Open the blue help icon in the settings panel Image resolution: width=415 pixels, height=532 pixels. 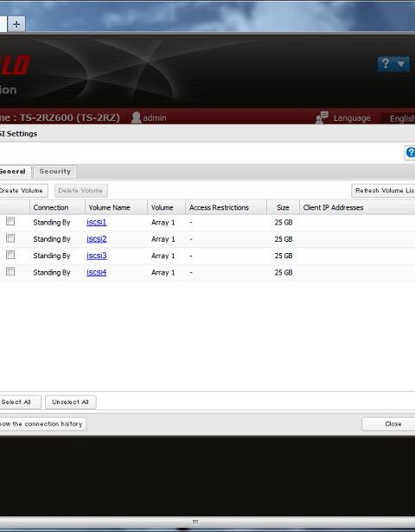411,153
